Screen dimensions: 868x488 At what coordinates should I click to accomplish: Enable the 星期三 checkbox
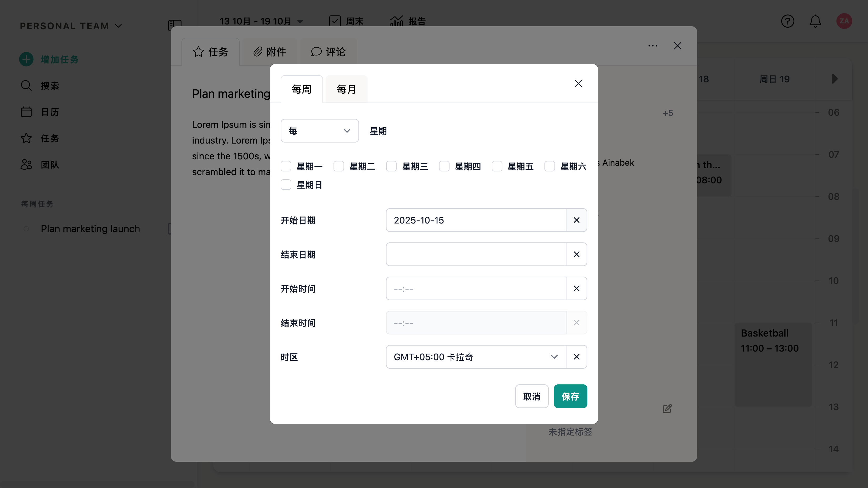[391, 166]
